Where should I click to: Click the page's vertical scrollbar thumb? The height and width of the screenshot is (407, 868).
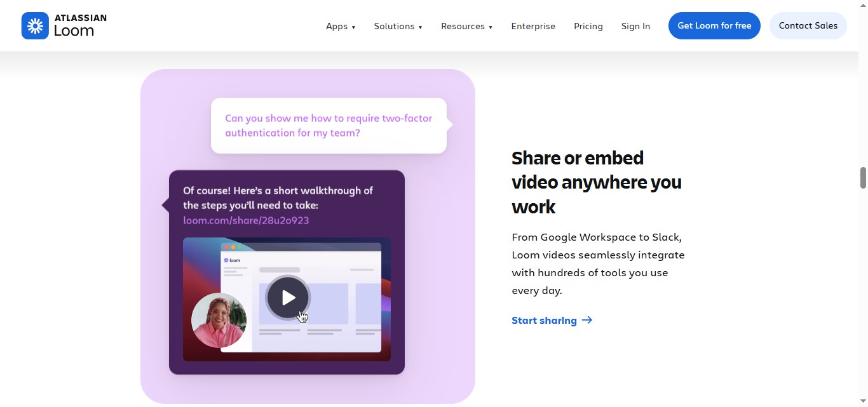pyautogui.click(x=863, y=178)
